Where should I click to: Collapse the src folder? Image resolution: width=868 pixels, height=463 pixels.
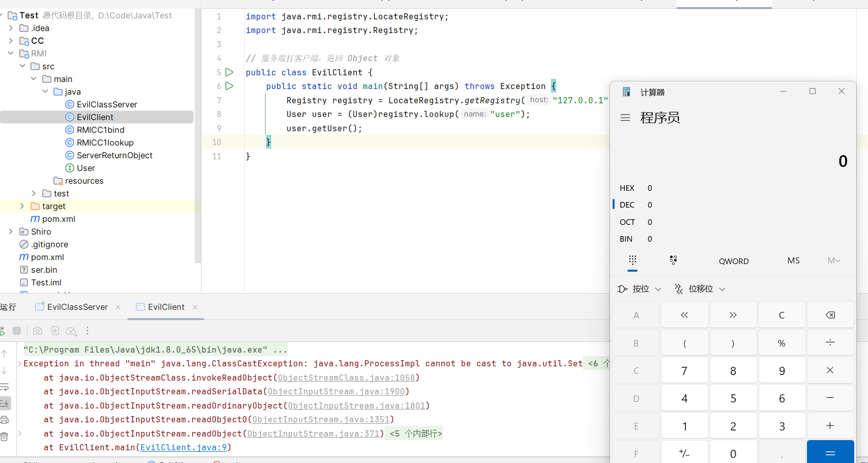[x=22, y=66]
